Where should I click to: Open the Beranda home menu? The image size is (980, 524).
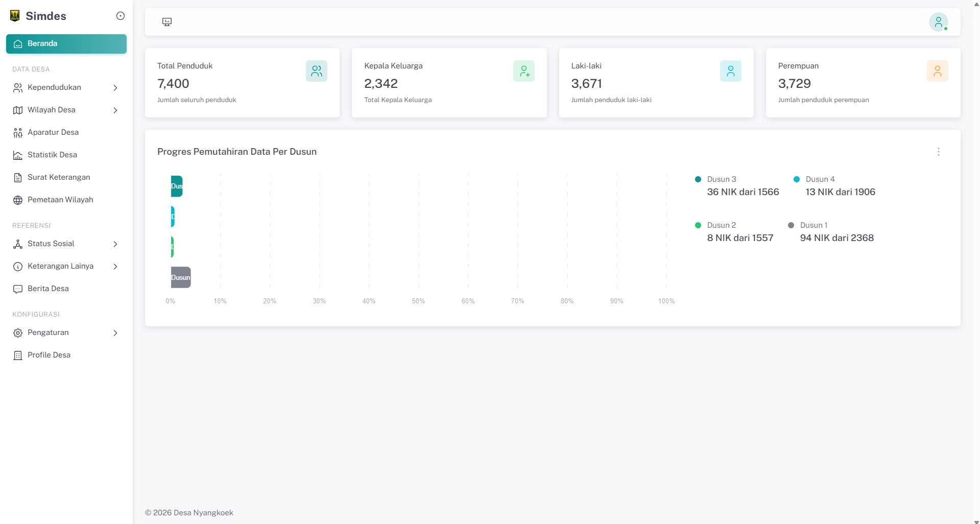[x=66, y=44]
